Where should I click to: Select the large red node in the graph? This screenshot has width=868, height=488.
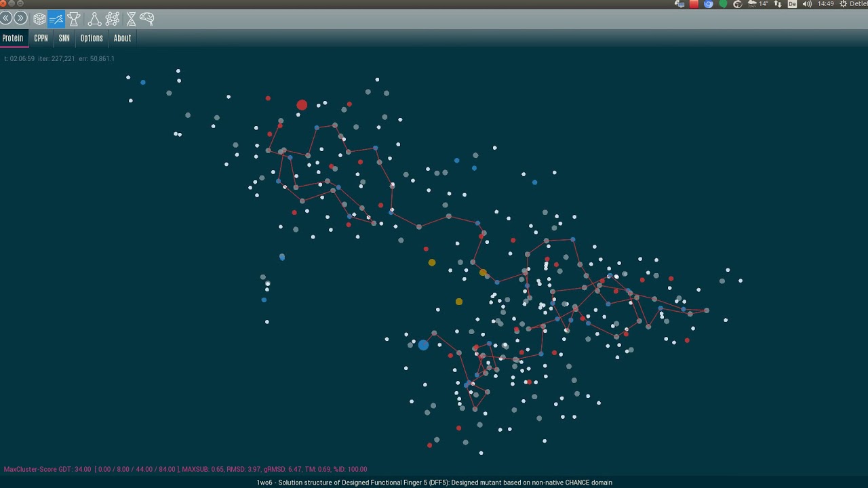point(302,105)
